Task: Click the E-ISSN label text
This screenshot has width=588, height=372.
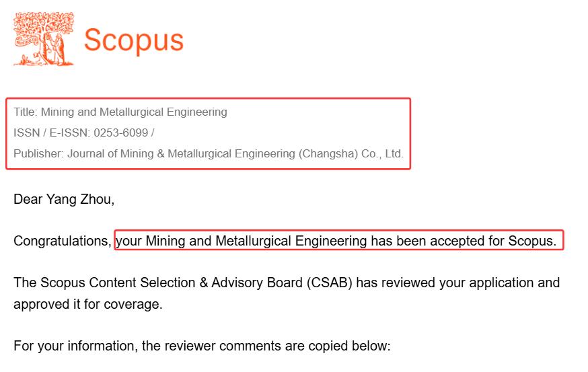Action: (x=69, y=133)
